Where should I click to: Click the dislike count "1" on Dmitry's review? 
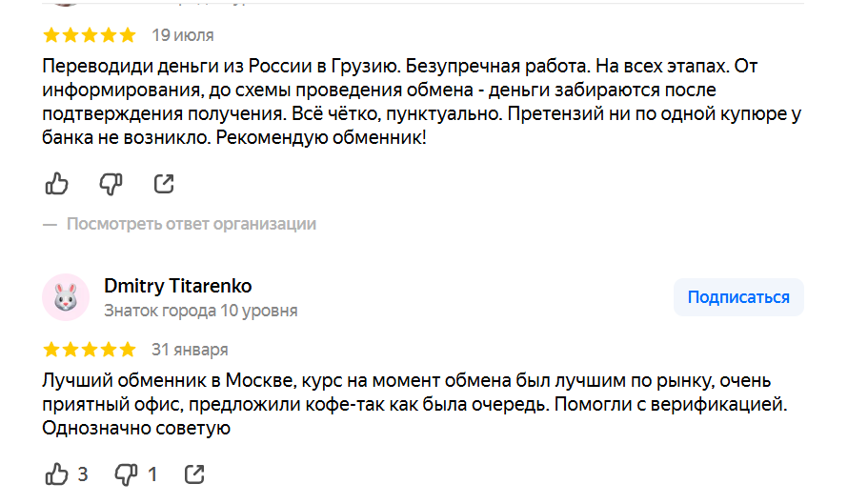click(x=152, y=474)
